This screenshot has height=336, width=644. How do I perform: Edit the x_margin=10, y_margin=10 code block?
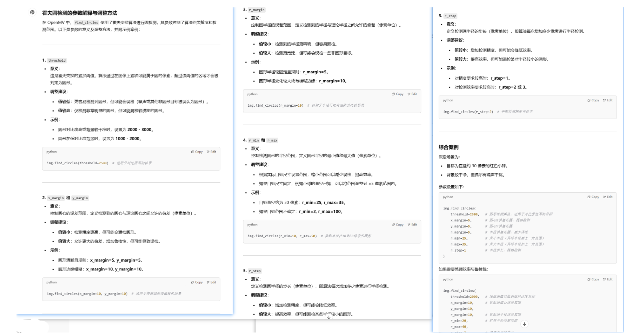(x=212, y=282)
